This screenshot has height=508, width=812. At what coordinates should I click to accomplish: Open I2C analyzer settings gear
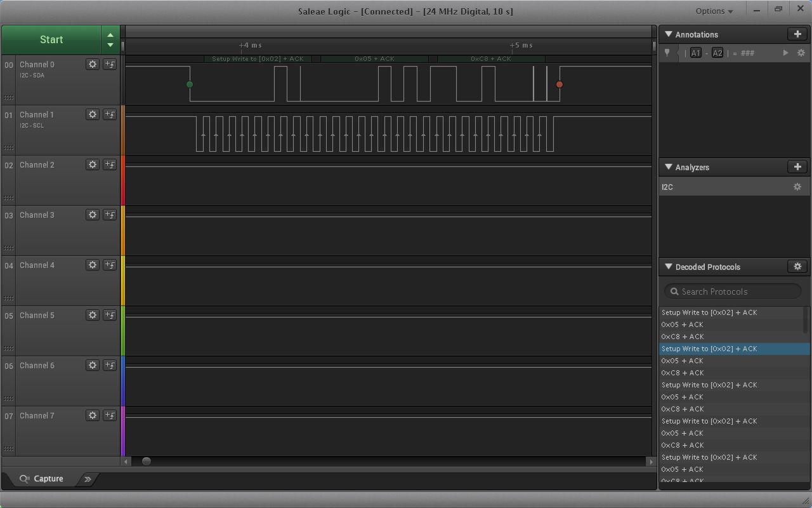coord(797,187)
